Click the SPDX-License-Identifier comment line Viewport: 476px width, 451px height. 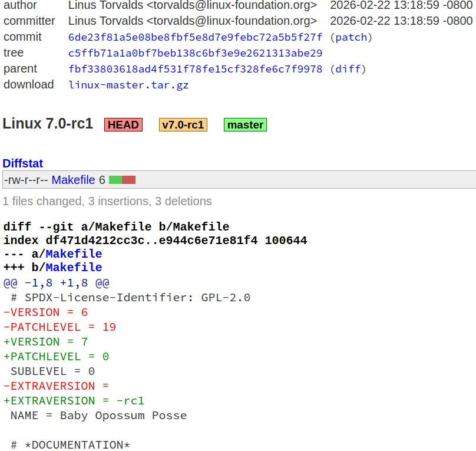pyautogui.click(x=131, y=298)
